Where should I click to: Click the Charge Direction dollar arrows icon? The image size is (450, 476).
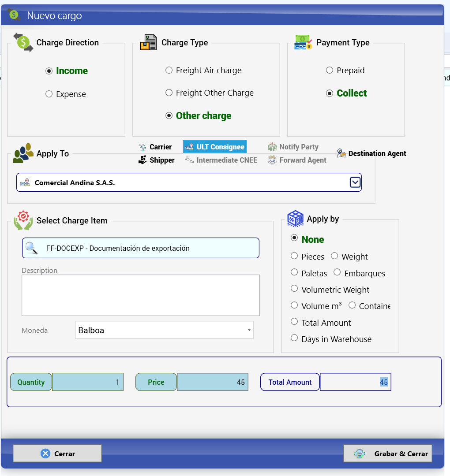[23, 42]
